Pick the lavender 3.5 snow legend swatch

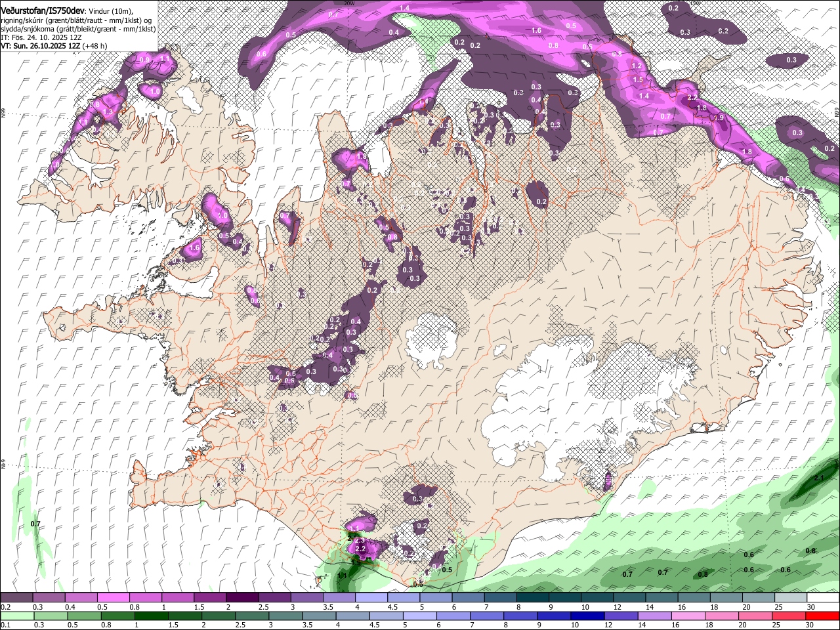pyautogui.click(x=339, y=598)
